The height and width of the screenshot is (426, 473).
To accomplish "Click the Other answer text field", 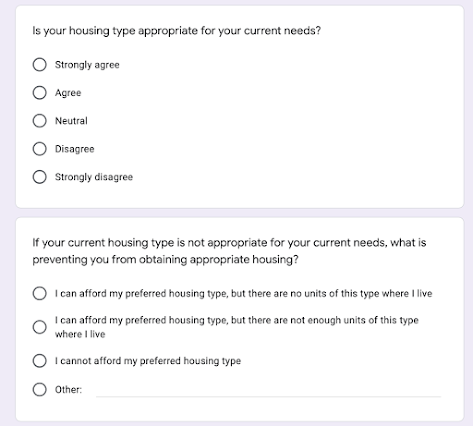I will [268, 390].
